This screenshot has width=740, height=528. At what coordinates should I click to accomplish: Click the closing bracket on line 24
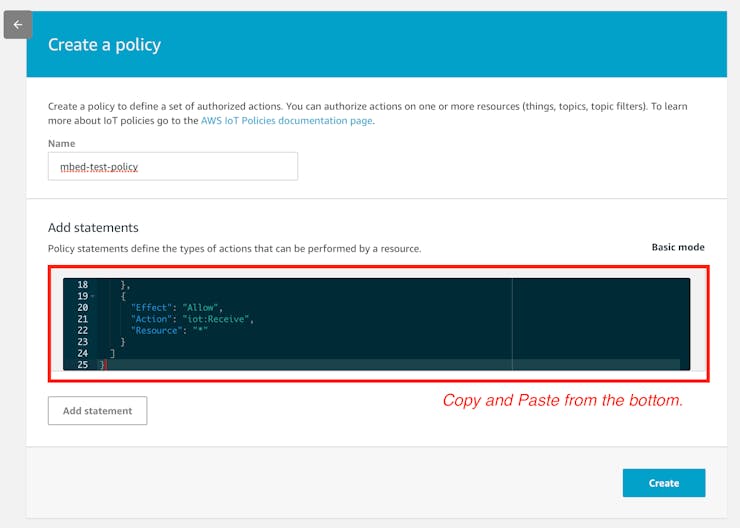[x=112, y=353]
